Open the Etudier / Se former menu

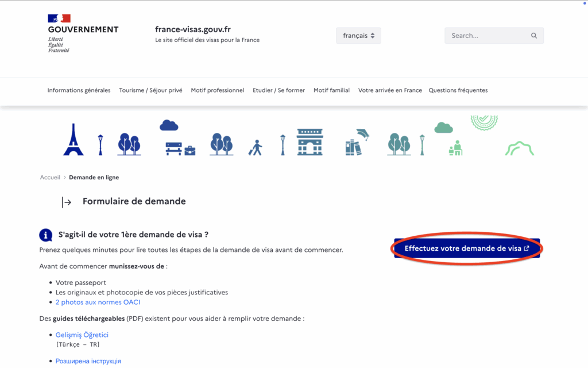(x=278, y=90)
